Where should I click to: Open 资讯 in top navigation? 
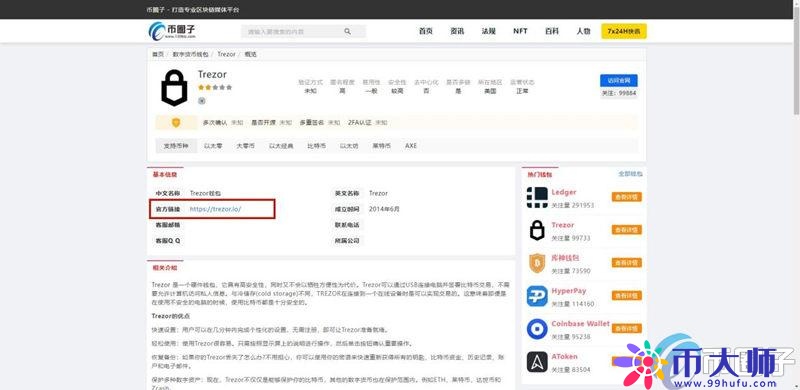click(457, 31)
